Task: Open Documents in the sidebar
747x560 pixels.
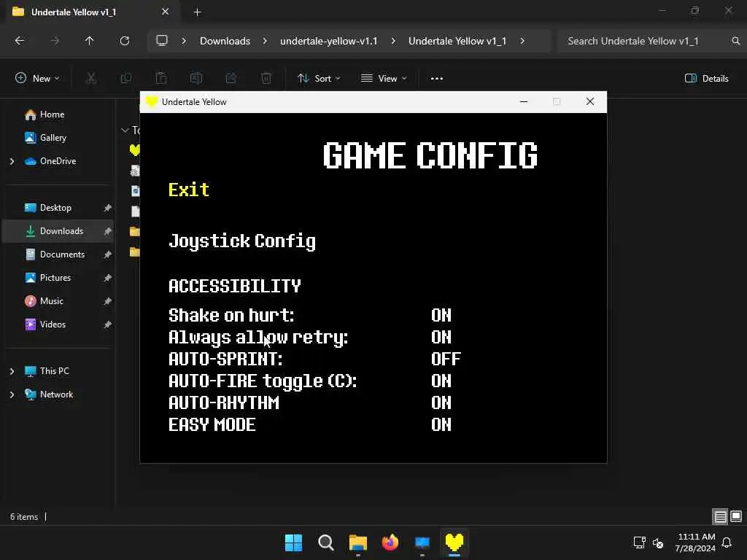Action: click(x=62, y=254)
